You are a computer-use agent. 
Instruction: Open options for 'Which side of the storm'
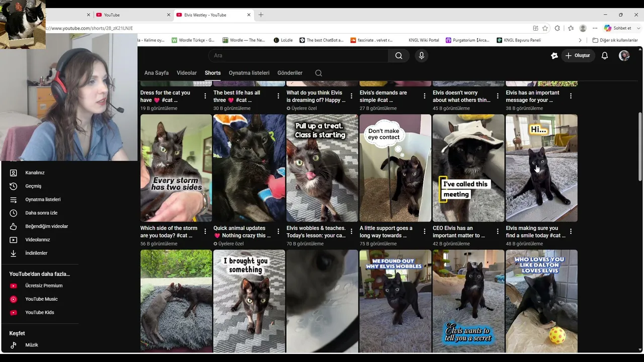[x=205, y=232]
